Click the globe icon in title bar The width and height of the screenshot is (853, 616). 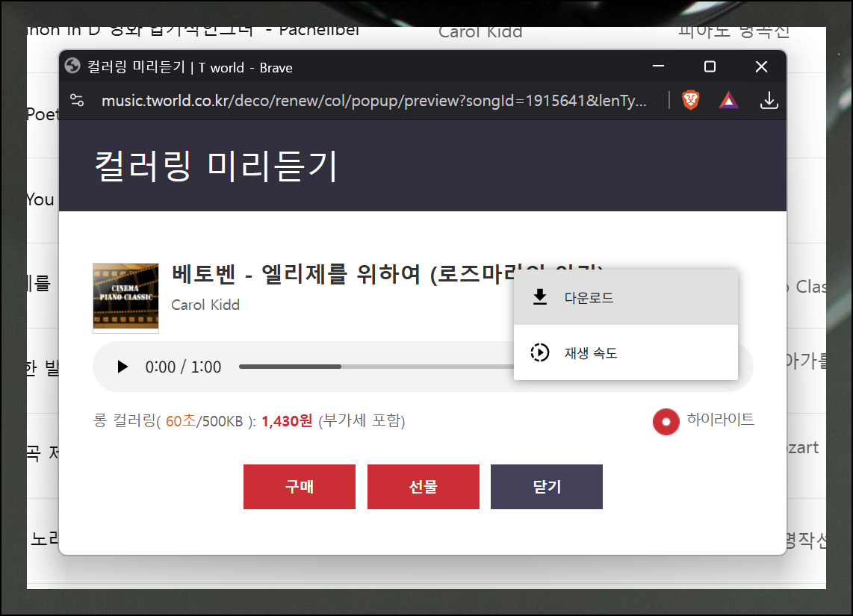(72, 66)
